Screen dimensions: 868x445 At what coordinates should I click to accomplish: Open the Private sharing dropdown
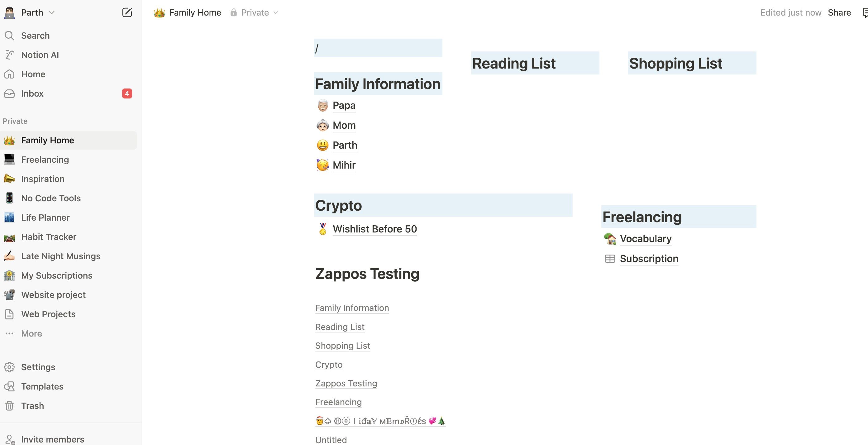[255, 12]
